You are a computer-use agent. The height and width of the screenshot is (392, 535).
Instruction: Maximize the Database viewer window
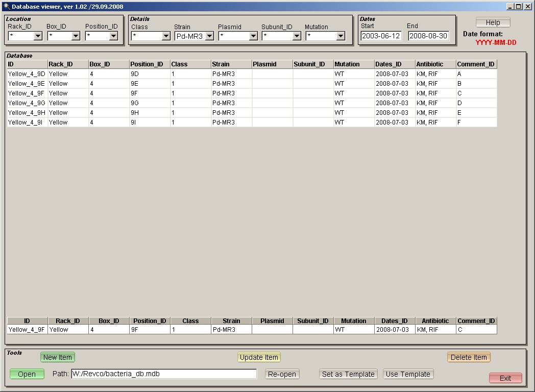[519, 7]
